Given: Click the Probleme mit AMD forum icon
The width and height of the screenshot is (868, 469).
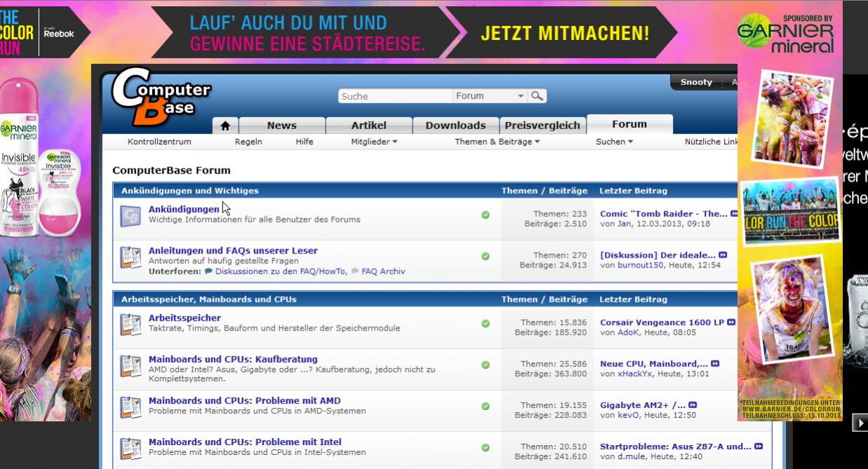Looking at the screenshot, I should 131,407.
